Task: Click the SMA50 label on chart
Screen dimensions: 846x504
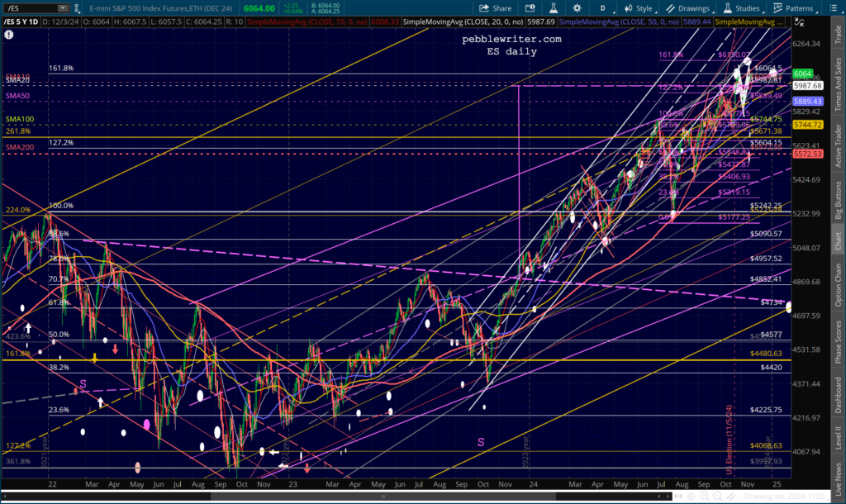Action: (18, 96)
